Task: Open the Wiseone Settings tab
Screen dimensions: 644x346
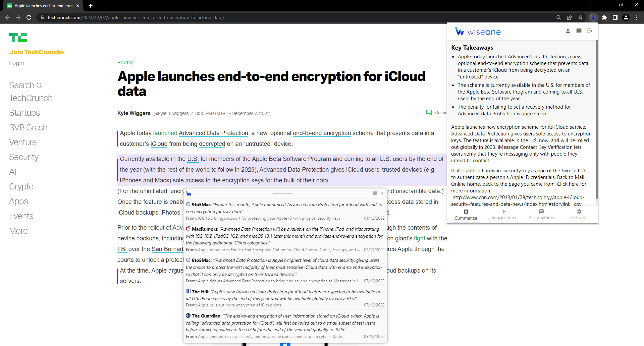Action: [x=579, y=215]
